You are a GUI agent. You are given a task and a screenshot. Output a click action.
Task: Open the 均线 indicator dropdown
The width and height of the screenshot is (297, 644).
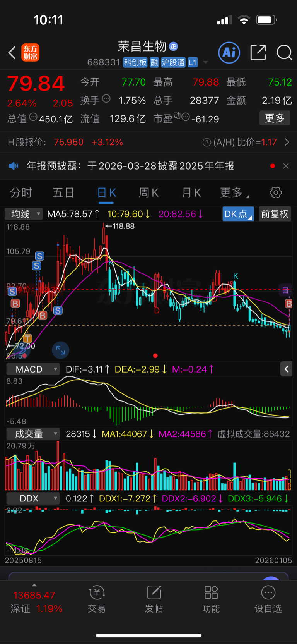23,214
